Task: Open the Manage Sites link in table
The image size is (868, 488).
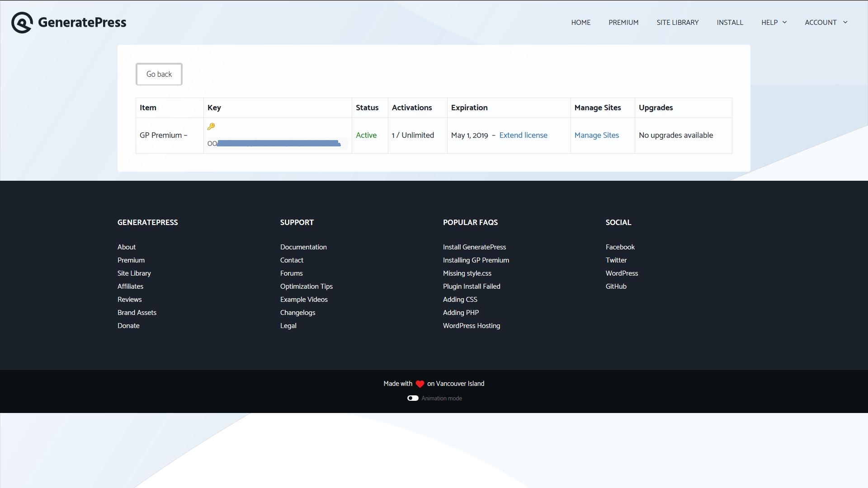Action: [596, 135]
